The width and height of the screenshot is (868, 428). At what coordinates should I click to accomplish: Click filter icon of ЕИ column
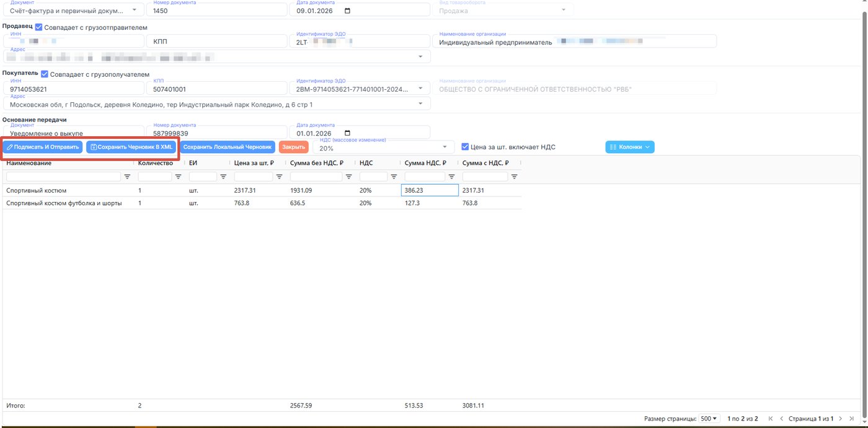click(223, 177)
